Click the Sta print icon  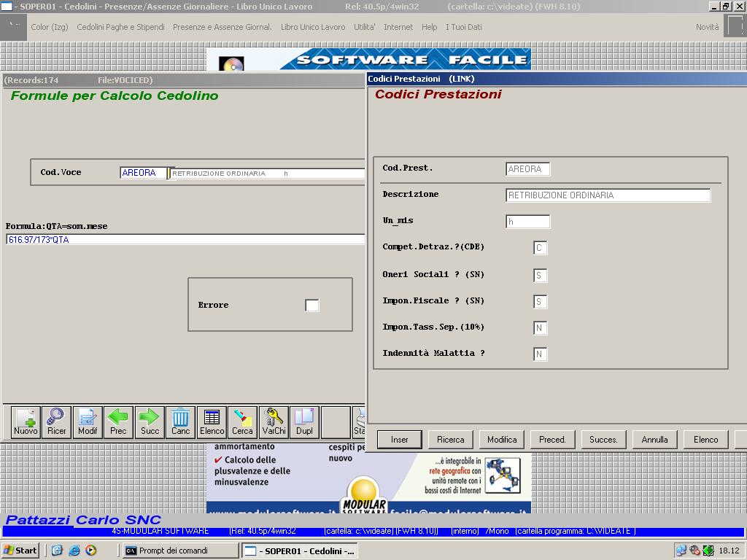point(359,422)
